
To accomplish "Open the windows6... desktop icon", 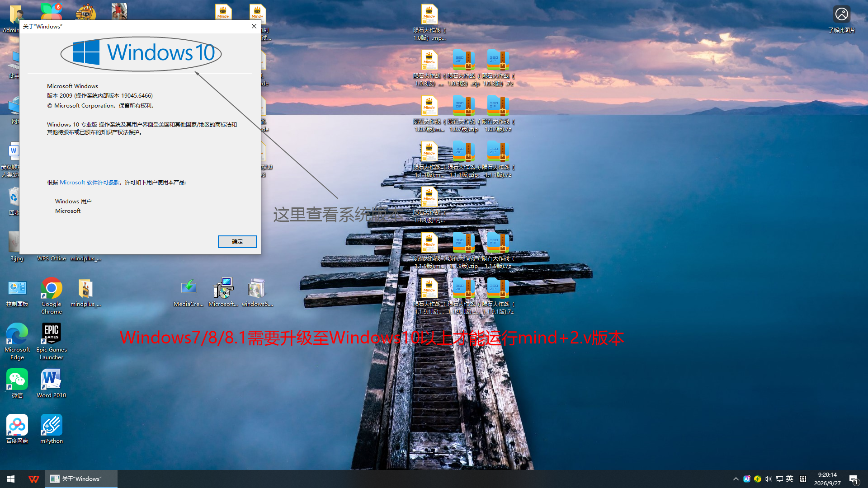I will click(x=257, y=292).
